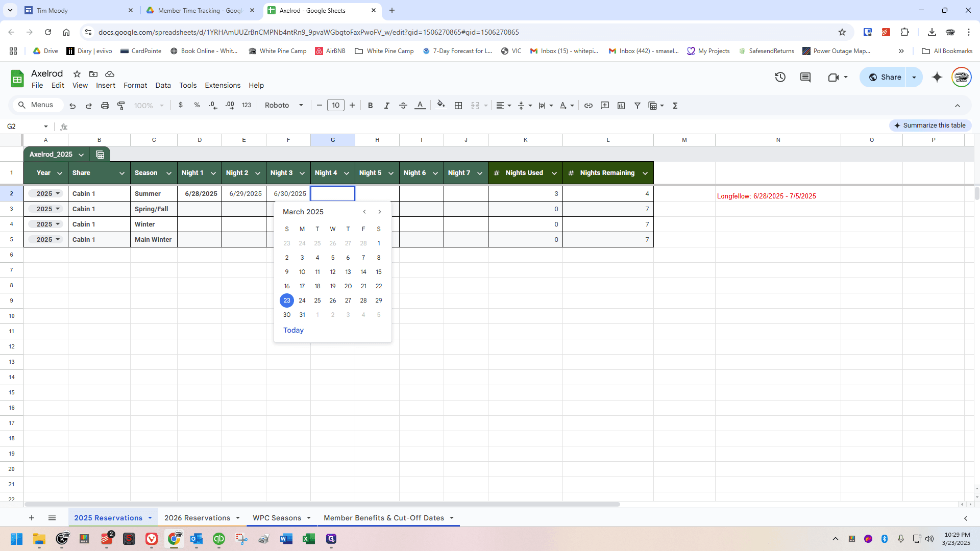Switch to the 2026 Reservations sheet tab
Viewport: 980px width, 551px height.
click(x=197, y=518)
